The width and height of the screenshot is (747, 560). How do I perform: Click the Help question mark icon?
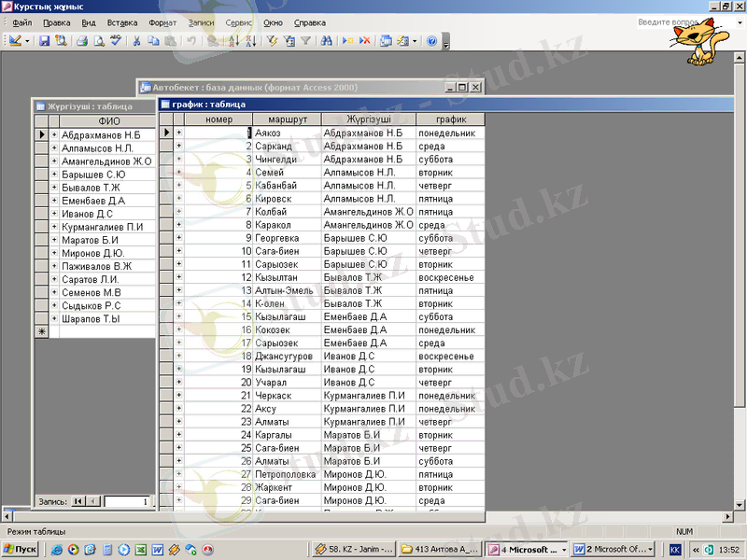tap(431, 41)
